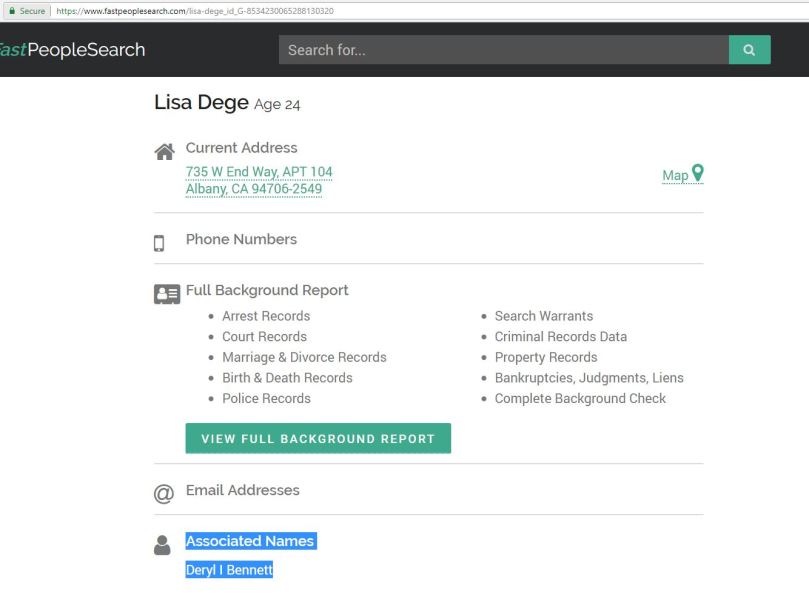Click the person silhouette icon
This screenshot has width=809, height=597.
162,545
